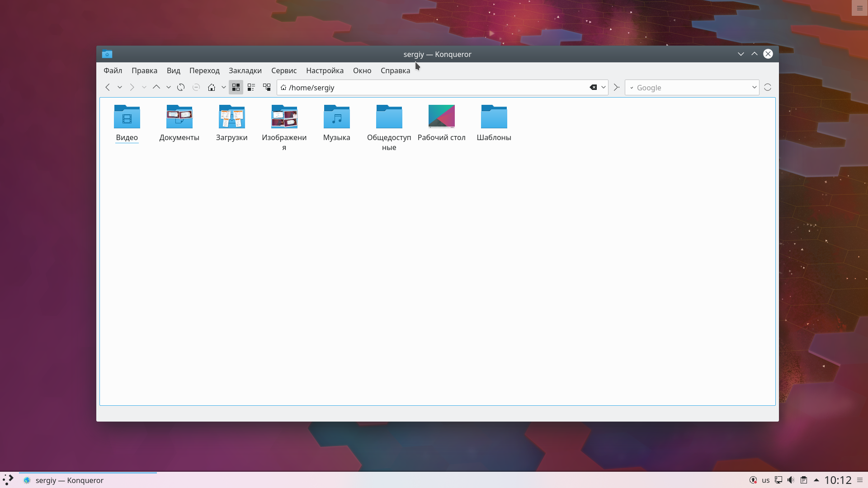Open the software updates tray icon
Screen dimensions: 868x488
click(753, 480)
